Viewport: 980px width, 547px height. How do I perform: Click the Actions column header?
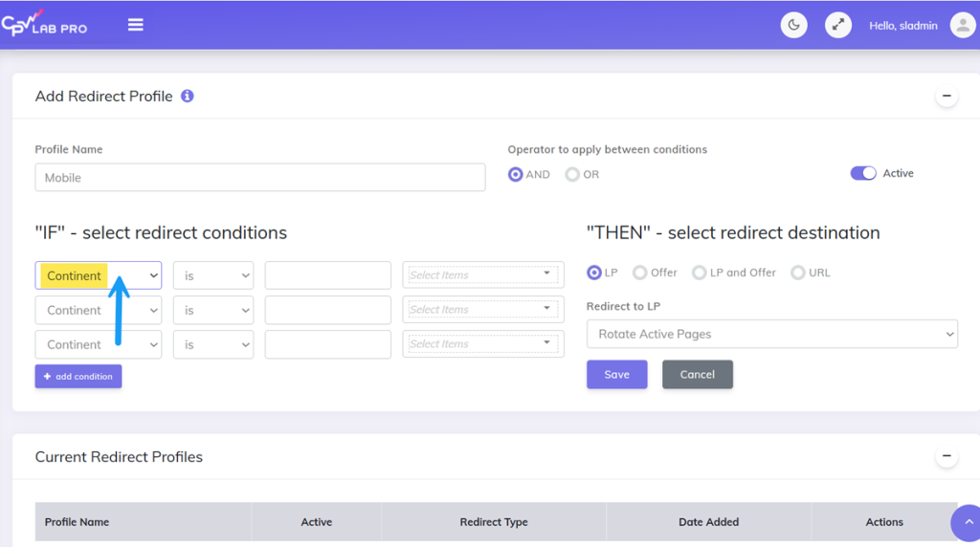[883, 522]
